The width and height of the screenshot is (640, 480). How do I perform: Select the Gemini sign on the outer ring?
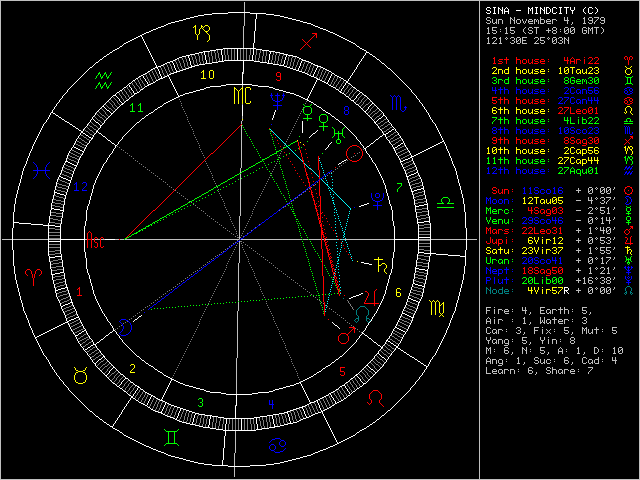tap(173, 438)
